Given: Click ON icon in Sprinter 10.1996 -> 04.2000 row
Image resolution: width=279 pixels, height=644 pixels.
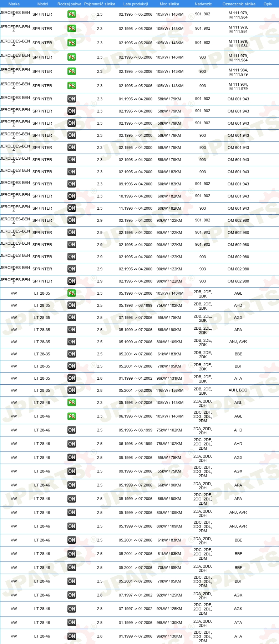Looking at the screenshot, I should coord(72,196).
